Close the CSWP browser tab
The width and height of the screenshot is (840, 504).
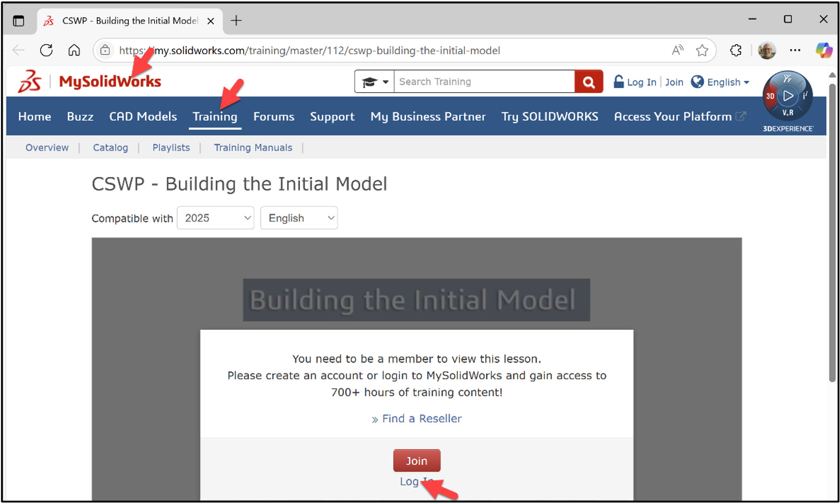click(x=211, y=21)
